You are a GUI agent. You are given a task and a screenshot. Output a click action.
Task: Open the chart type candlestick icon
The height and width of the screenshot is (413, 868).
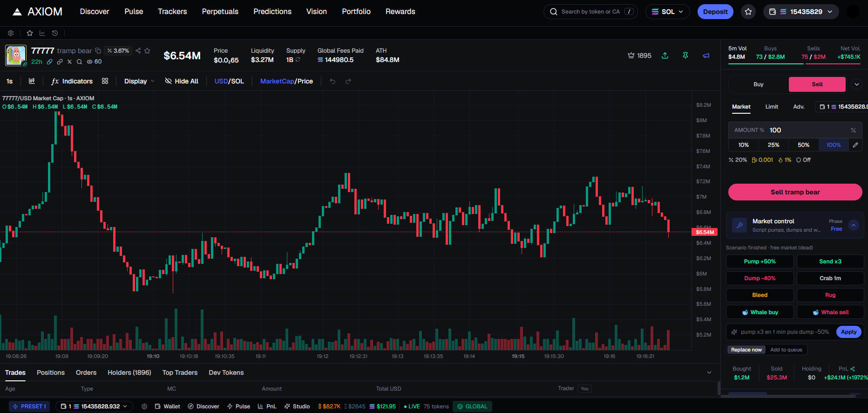32,81
